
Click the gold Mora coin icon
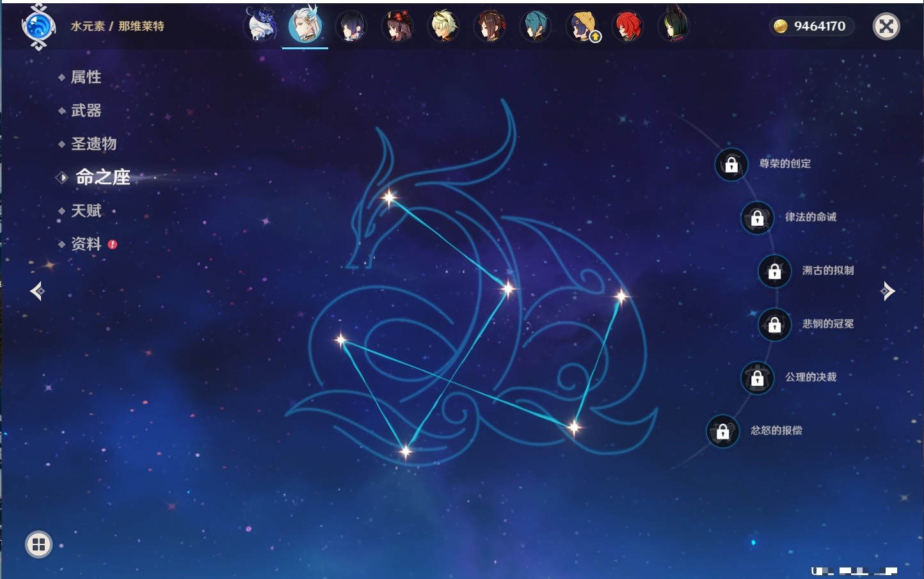coord(781,26)
